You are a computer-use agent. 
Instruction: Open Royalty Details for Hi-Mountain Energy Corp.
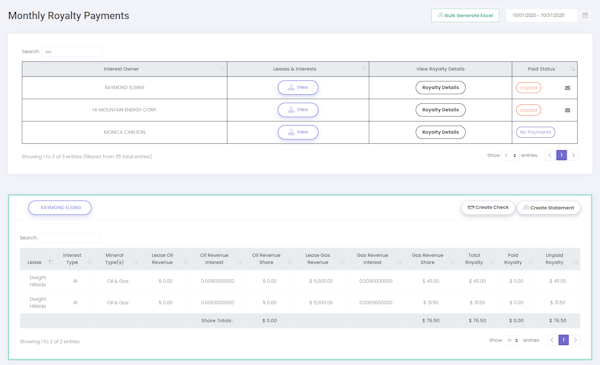point(440,110)
